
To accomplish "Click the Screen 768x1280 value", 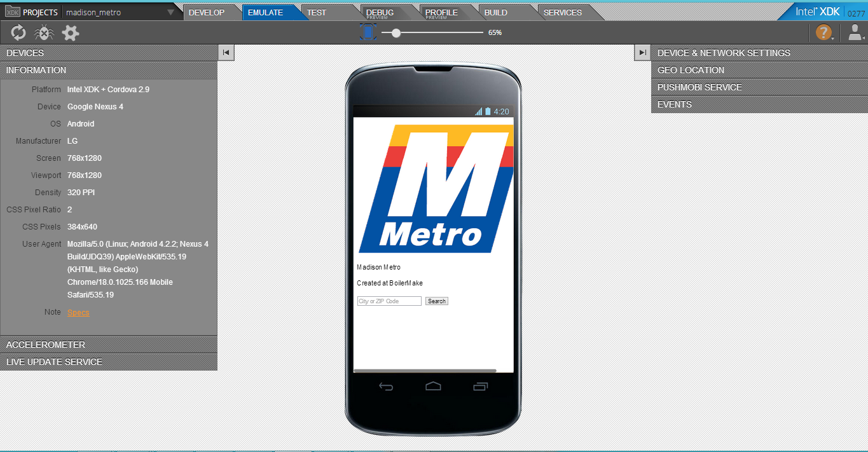I will pos(85,158).
